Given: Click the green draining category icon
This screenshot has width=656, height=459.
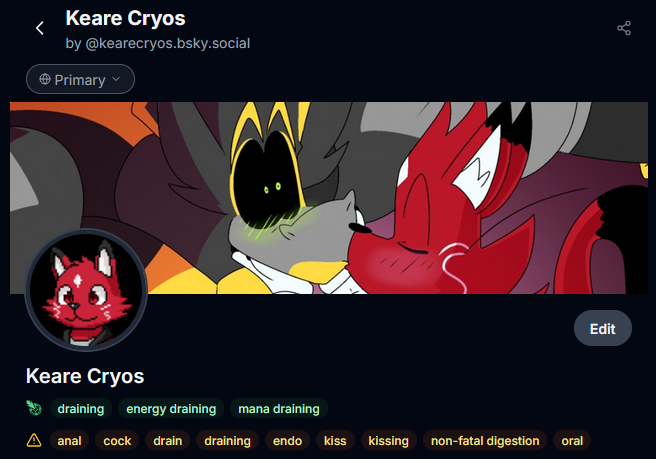Looking at the screenshot, I should coord(34,408).
